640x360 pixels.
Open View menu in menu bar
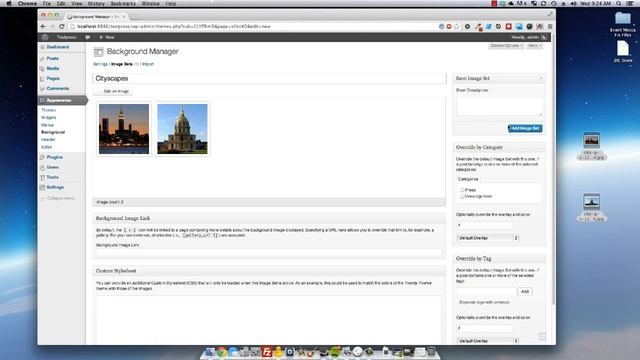(77, 3)
